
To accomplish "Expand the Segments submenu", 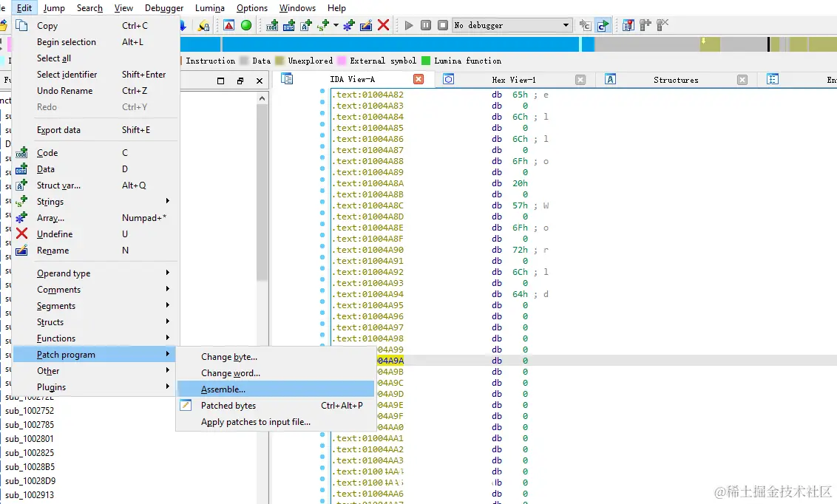I will (168, 305).
